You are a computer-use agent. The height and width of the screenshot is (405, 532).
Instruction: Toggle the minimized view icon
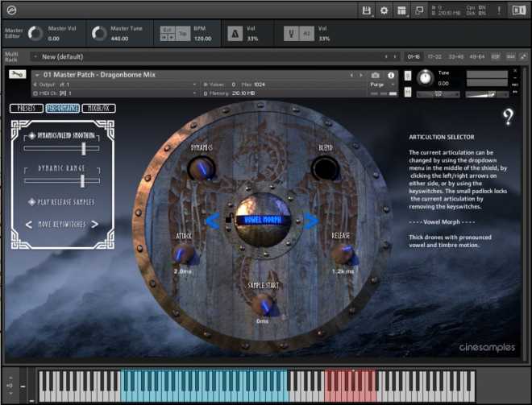tap(419, 10)
